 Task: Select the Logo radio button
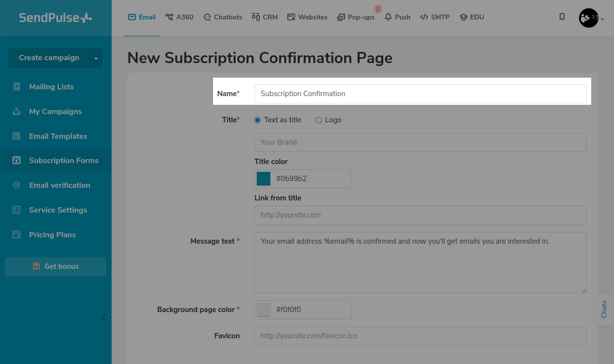(x=319, y=120)
